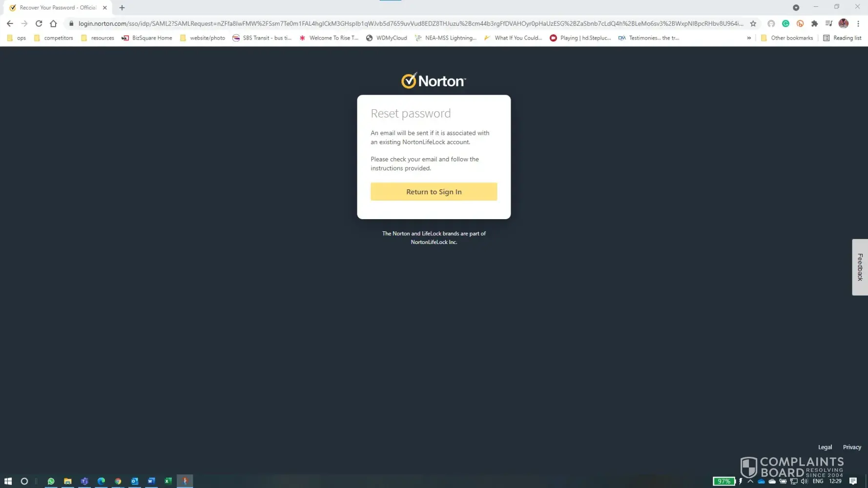Click the 97% battery indicator
The height and width of the screenshot is (488, 868).
[724, 481]
